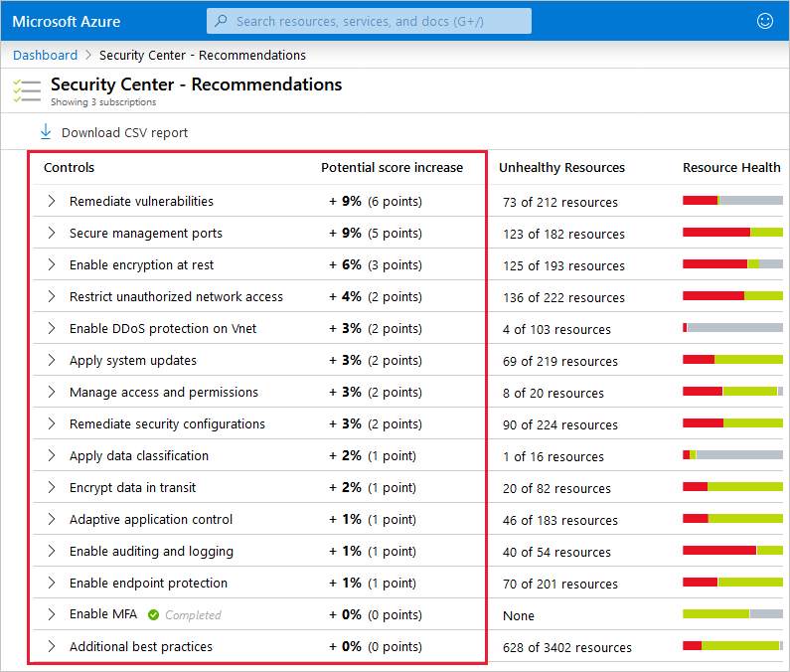The width and height of the screenshot is (790, 672).
Task: Click Potential score increase column header
Action: [x=392, y=167]
